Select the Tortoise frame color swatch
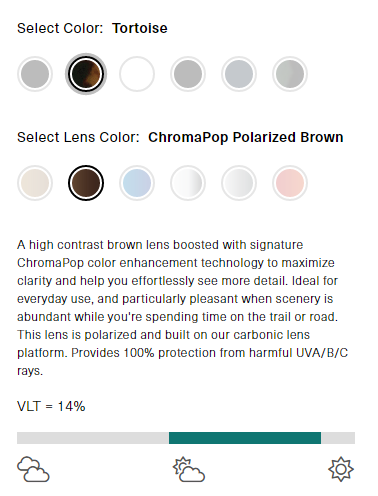Screen dimensions: 378x496 coord(86,74)
